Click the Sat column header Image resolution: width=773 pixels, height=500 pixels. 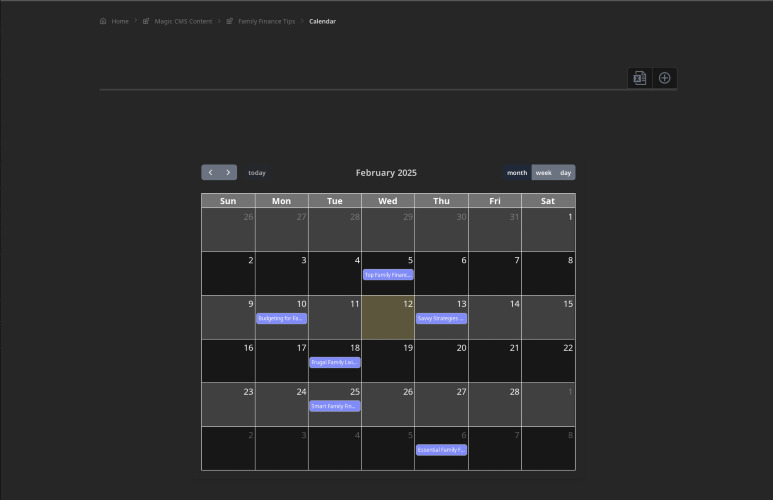(x=548, y=201)
